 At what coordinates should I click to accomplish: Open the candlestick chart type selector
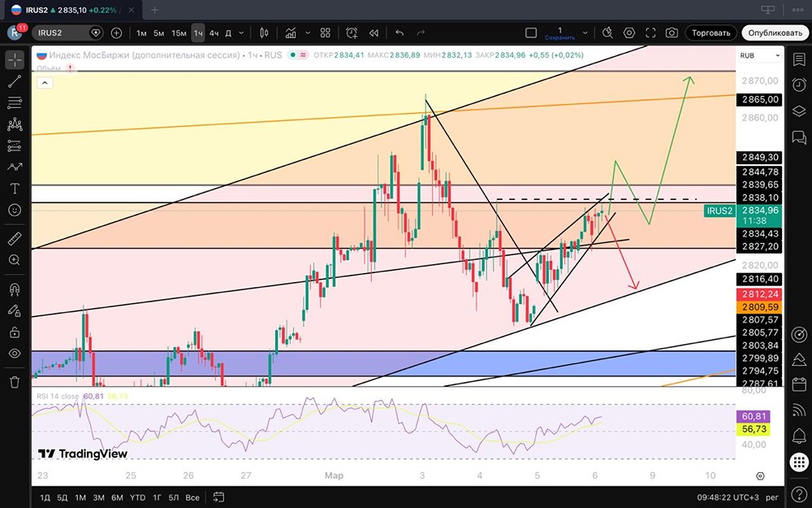tap(264, 33)
